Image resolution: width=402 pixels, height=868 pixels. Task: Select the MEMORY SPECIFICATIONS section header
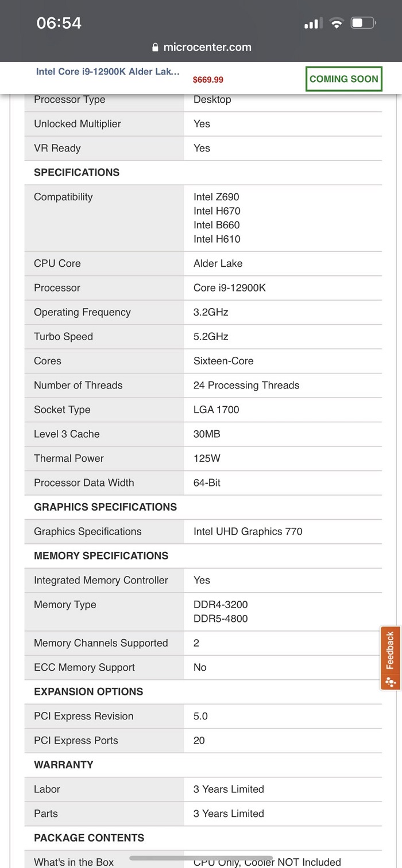point(101,556)
